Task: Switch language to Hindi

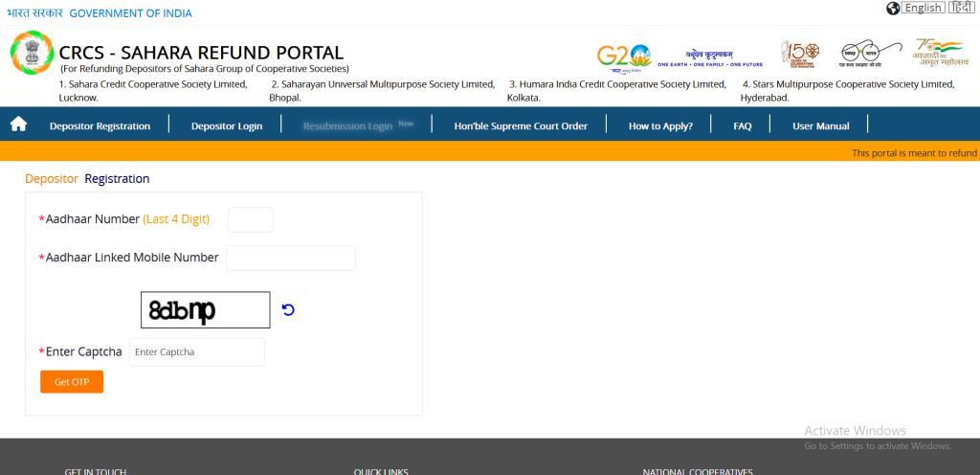Action: click(x=960, y=8)
